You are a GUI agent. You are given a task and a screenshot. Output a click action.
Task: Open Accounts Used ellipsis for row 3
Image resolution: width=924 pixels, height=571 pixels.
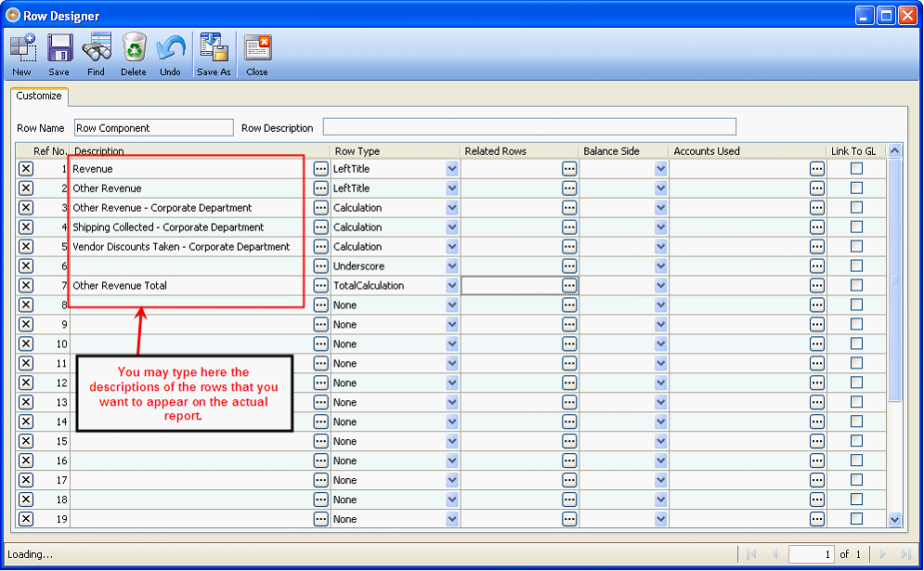[817, 208]
